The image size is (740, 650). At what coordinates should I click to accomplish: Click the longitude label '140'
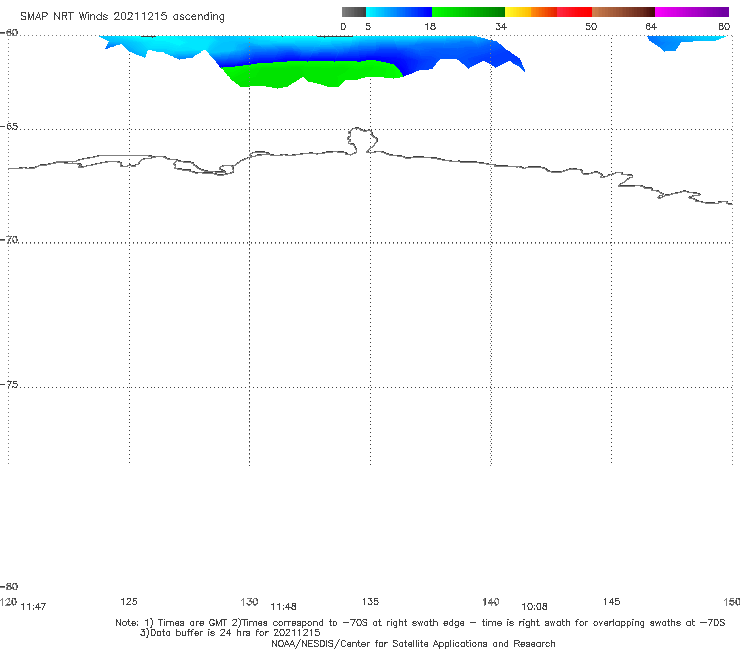(491, 602)
